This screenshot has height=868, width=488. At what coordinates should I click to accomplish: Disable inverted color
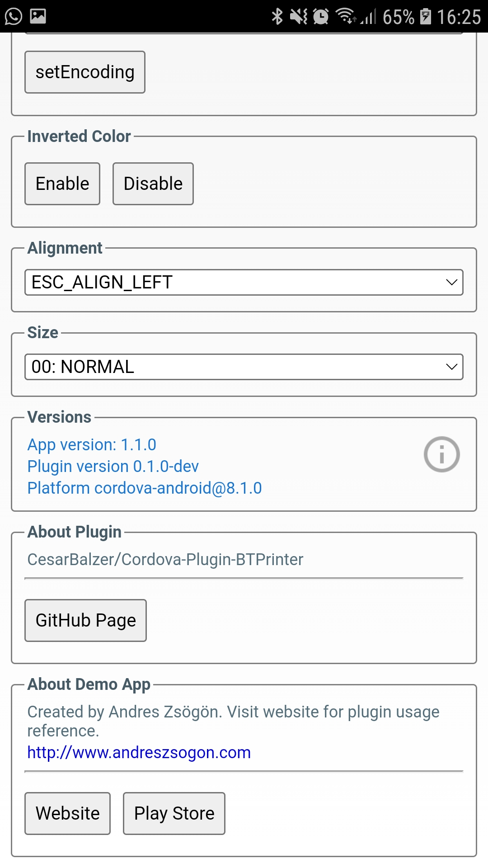point(153,184)
